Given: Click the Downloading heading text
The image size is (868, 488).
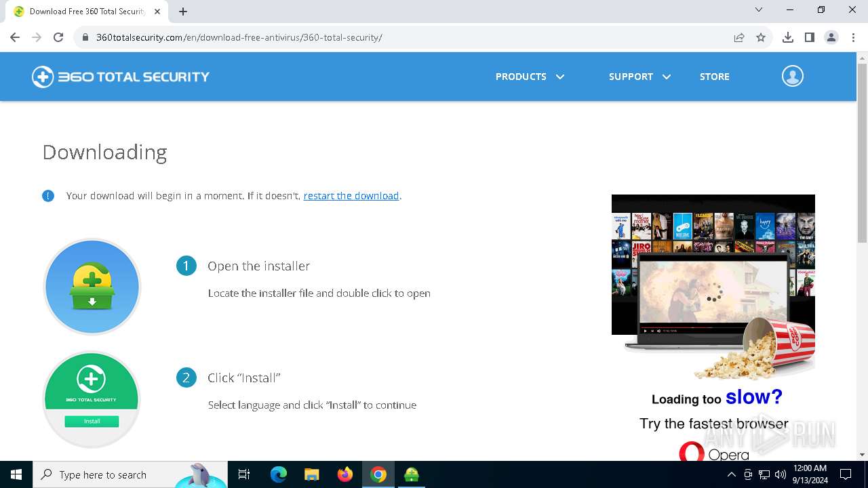Looking at the screenshot, I should [104, 152].
